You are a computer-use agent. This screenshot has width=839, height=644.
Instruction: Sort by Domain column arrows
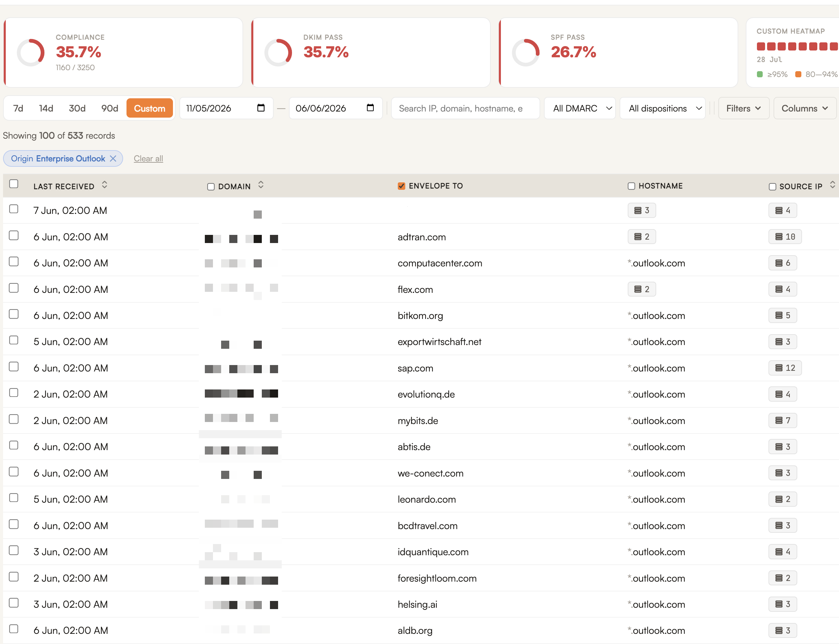click(261, 185)
